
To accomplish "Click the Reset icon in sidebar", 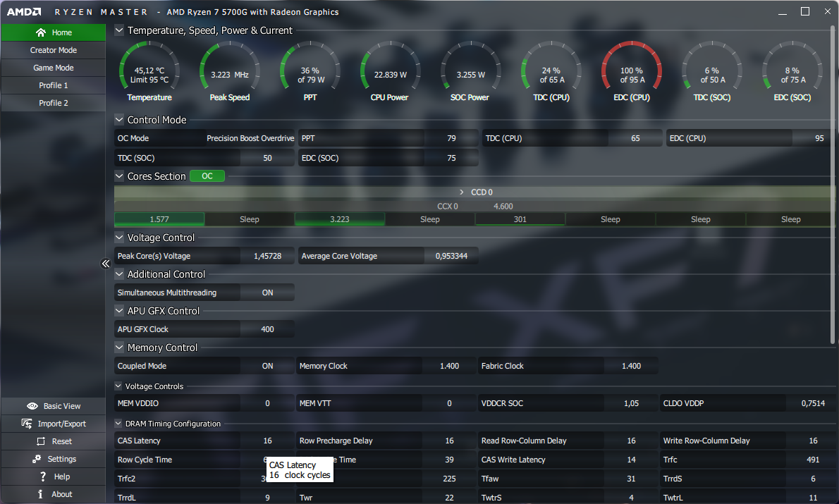I will click(x=41, y=441).
